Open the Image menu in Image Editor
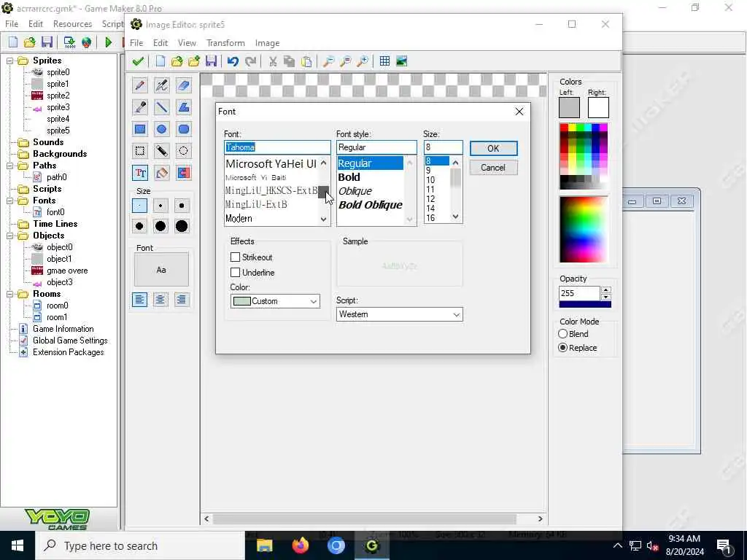 point(267,43)
